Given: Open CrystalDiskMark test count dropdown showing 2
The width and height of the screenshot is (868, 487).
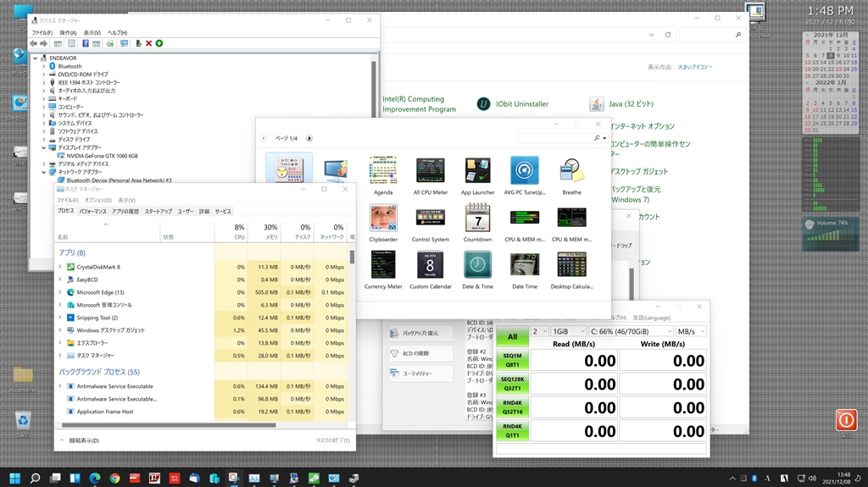Looking at the screenshot, I should [539, 331].
